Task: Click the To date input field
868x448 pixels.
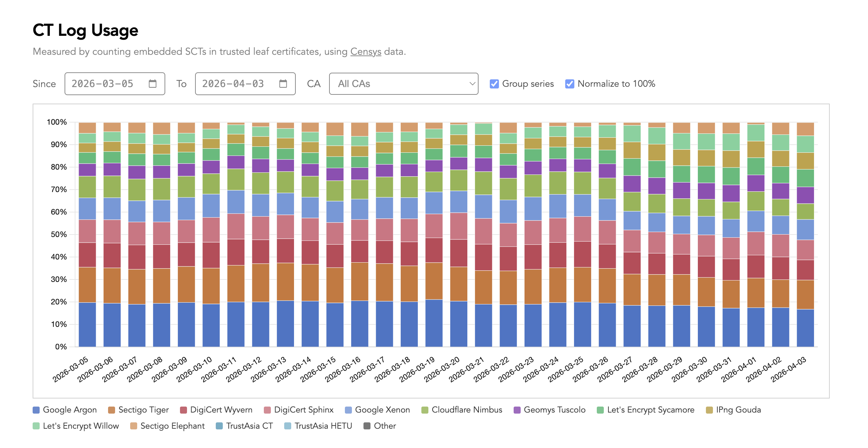Action: [233, 84]
